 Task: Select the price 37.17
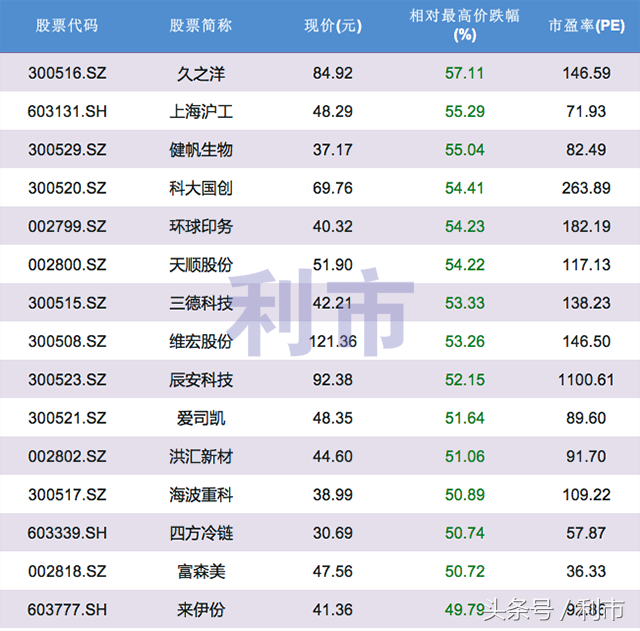333,150
